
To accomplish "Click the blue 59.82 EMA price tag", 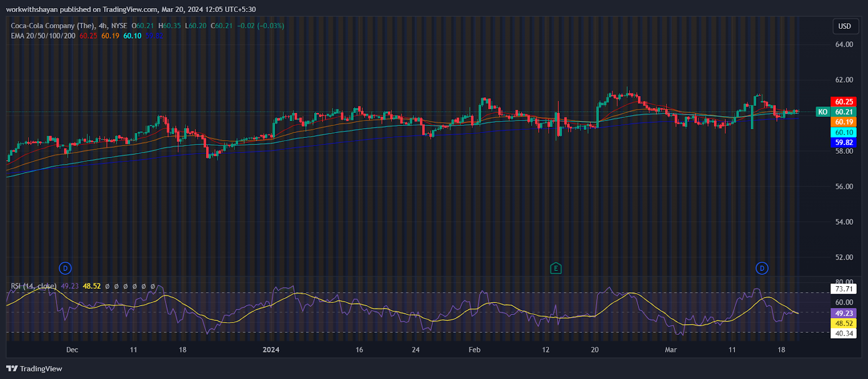I will click(x=844, y=143).
